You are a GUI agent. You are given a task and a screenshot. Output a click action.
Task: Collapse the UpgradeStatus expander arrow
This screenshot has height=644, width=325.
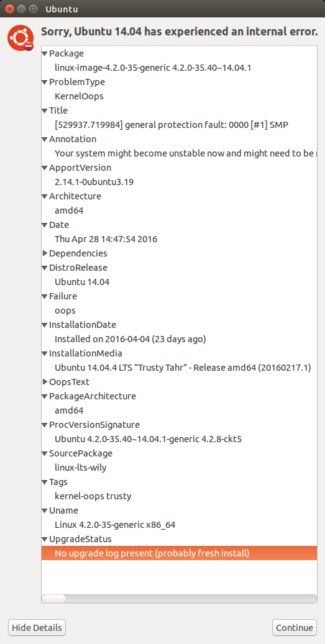click(45, 539)
